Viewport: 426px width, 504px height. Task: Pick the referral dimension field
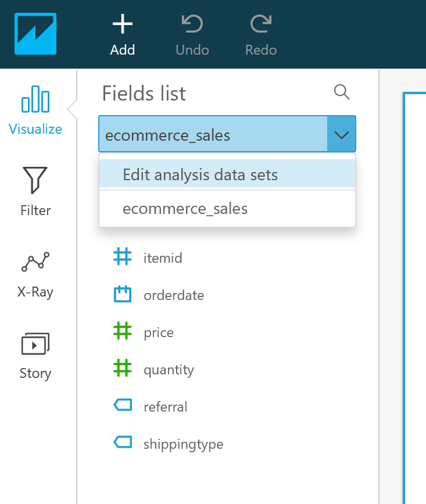click(165, 407)
